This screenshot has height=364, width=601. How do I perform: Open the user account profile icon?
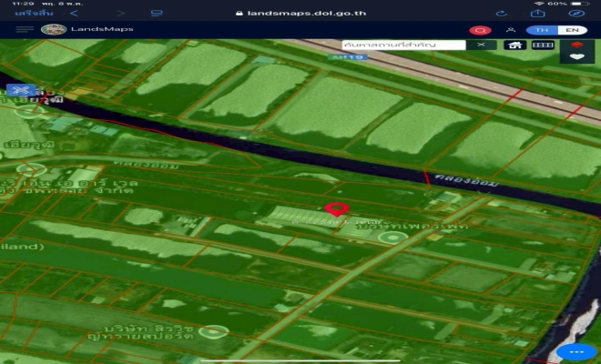511,29
